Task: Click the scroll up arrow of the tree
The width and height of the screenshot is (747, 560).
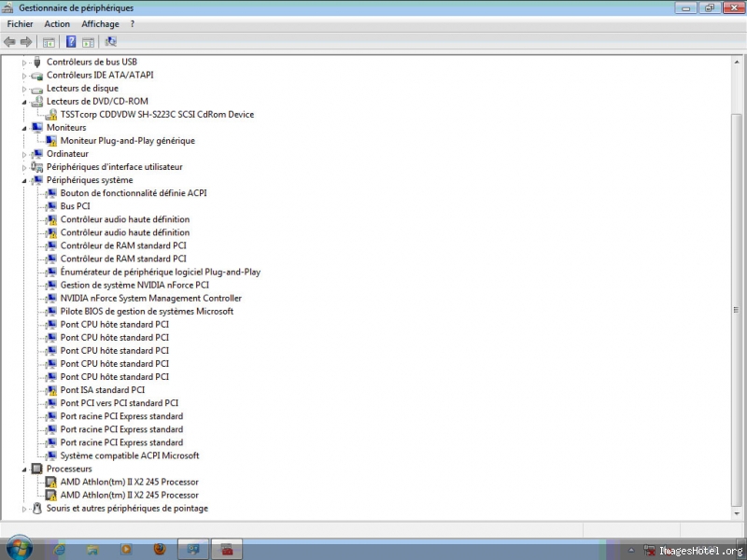Action: click(737, 62)
